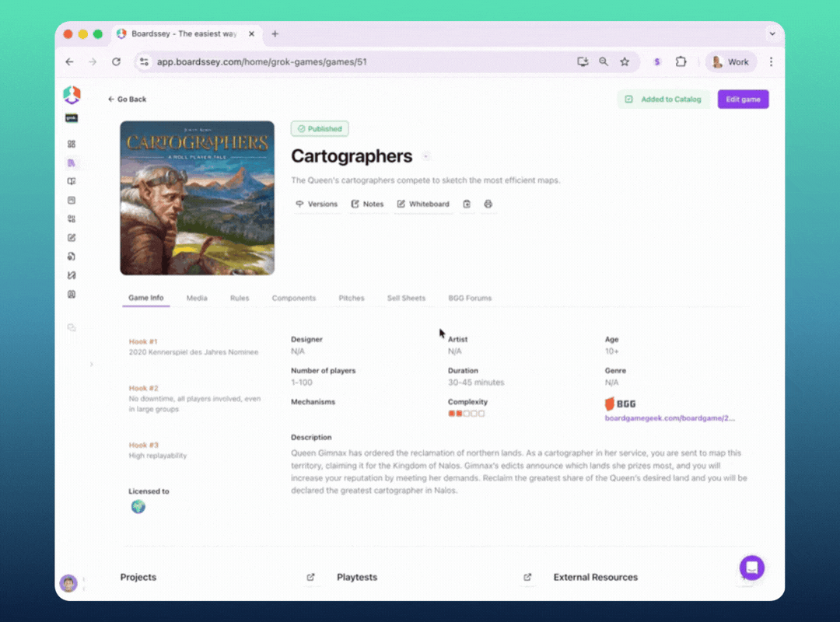This screenshot has width=840, height=622.
Task: Switch to the Components tab
Action: [x=293, y=298]
